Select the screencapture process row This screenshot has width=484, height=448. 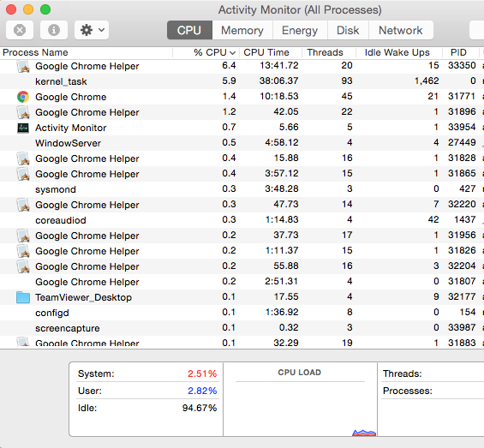tap(242, 328)
